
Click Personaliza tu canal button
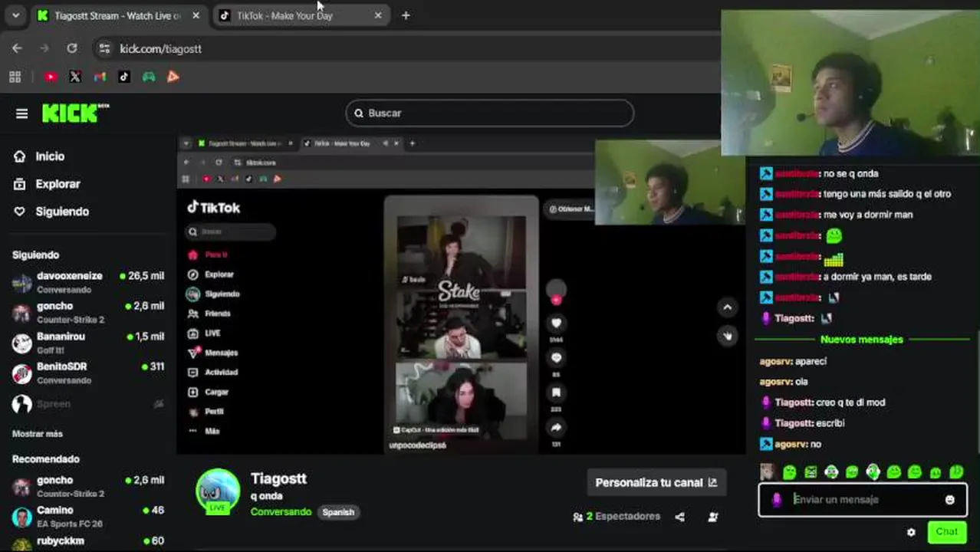656,482
